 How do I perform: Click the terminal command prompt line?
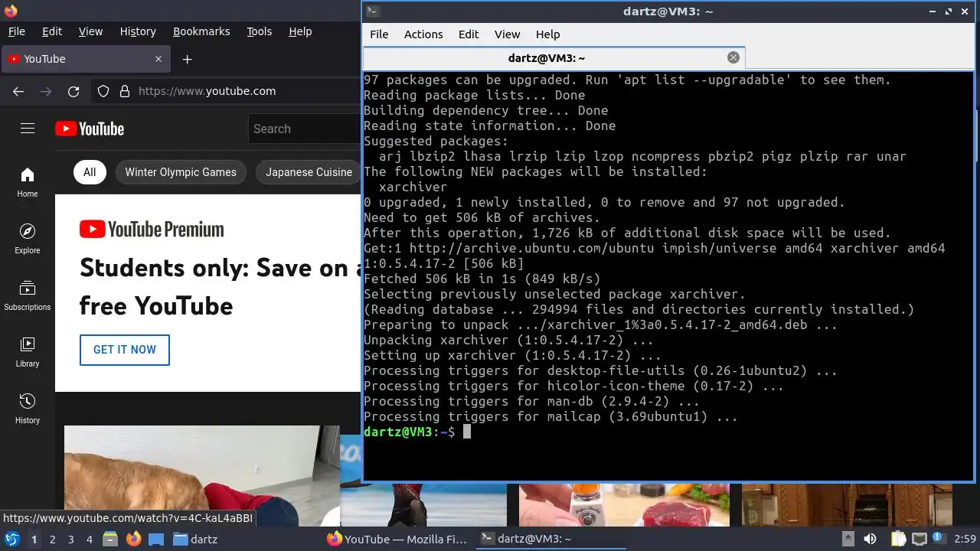click(668, 432)
